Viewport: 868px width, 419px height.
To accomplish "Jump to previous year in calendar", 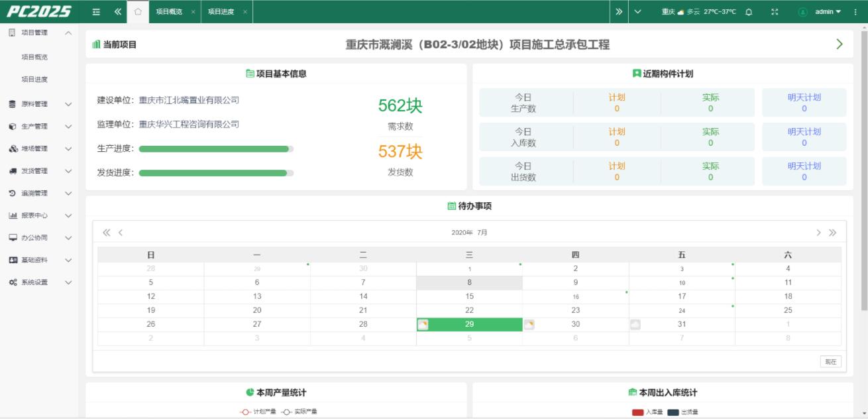I will [106, 233].
